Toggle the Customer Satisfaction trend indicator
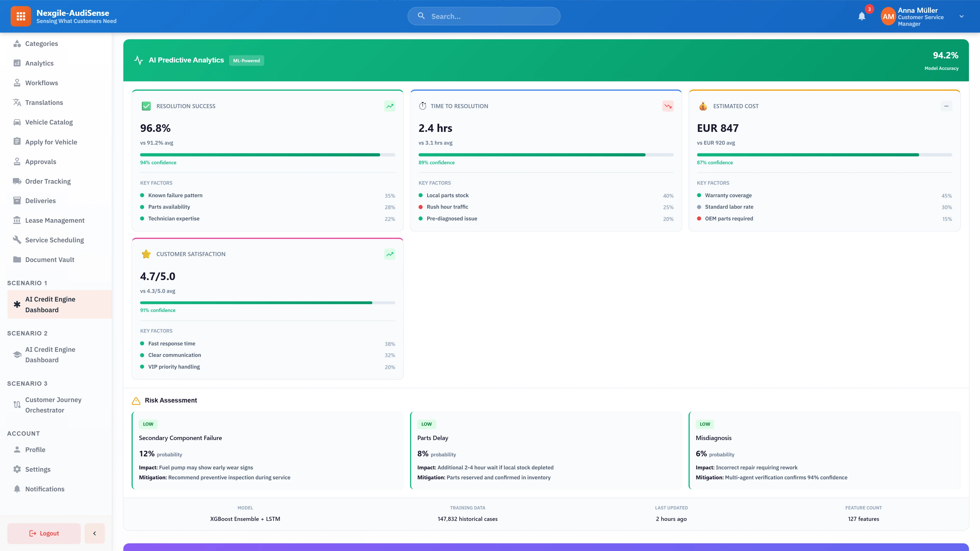 click(389, 254)
